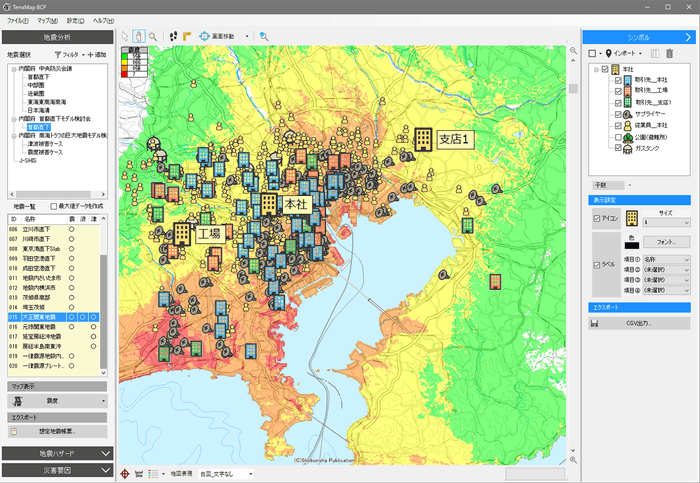Open the マップ menu
Viewport: 700px width, 483px height.
46,20
